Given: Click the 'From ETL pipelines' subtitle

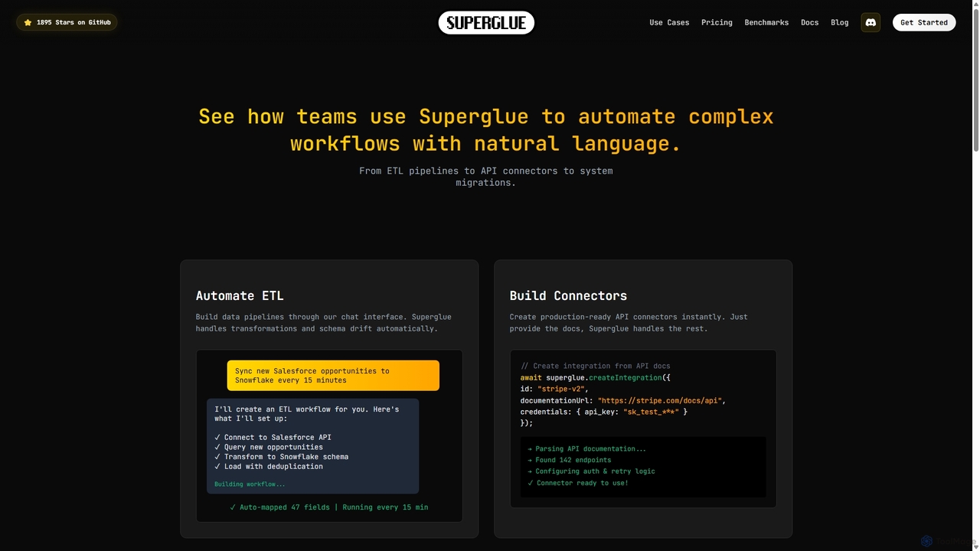Looking at the screenshot, I should (486, 177).
